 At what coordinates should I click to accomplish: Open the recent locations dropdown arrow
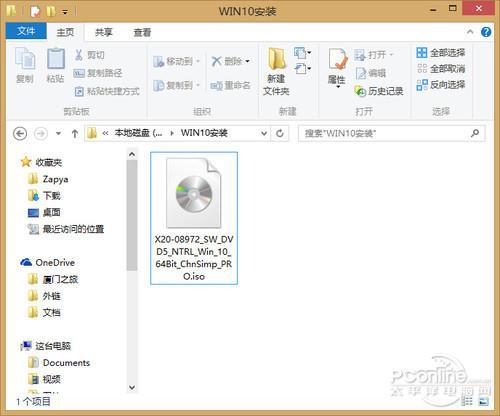(x=58, y=134)
